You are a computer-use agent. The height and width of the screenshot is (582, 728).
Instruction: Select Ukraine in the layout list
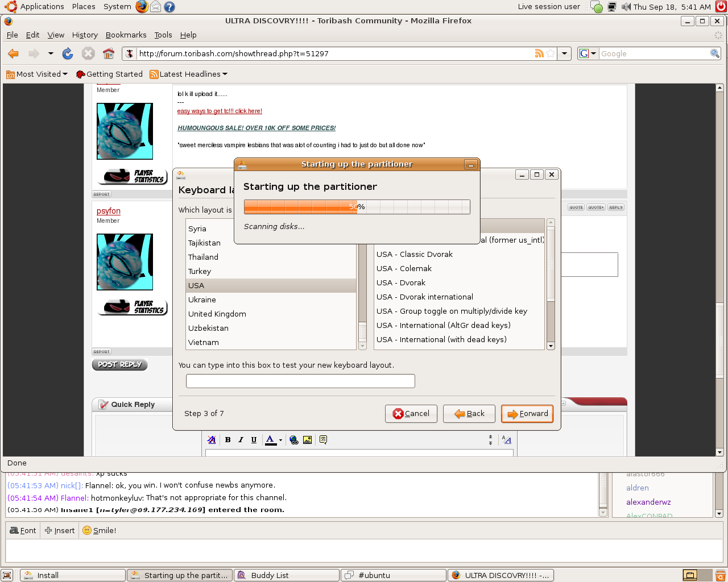tap(271, 300)
